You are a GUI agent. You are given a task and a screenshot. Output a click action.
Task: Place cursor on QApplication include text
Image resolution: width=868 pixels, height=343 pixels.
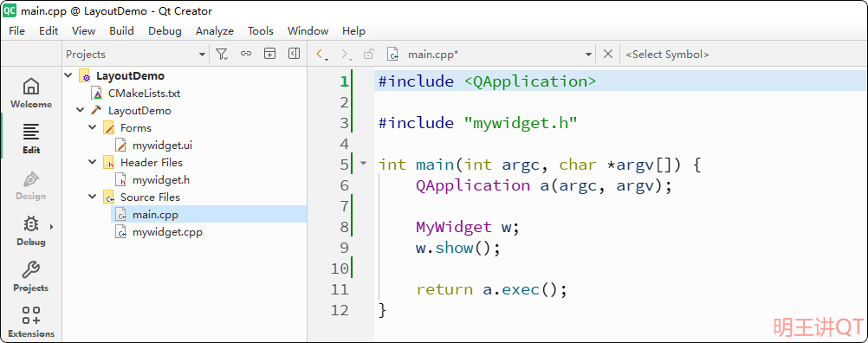pos(530,81)
